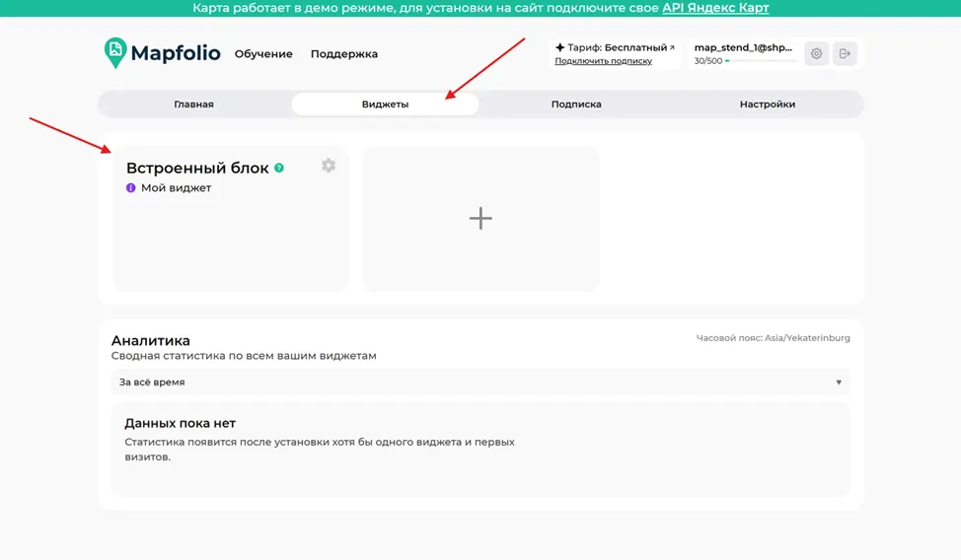Open the Поддержка menu item
This screenshot has width=961, height=560.
(343, 54)
